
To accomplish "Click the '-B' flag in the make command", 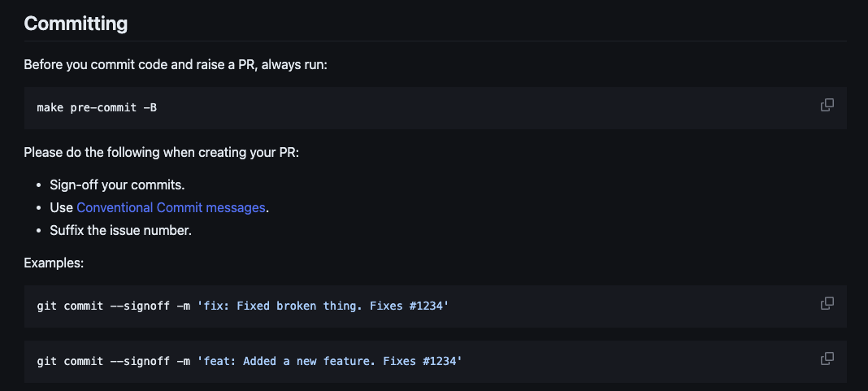I will coord(150,107).
